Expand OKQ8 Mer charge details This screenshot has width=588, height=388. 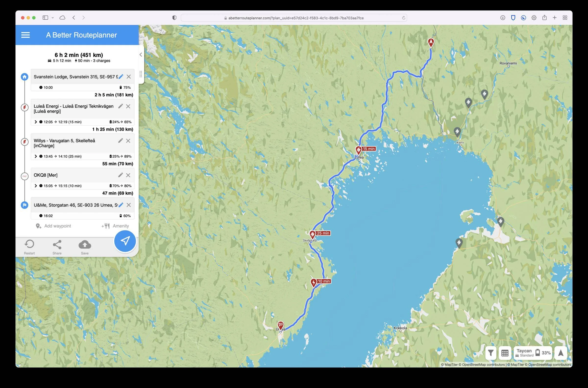(36, 186)
